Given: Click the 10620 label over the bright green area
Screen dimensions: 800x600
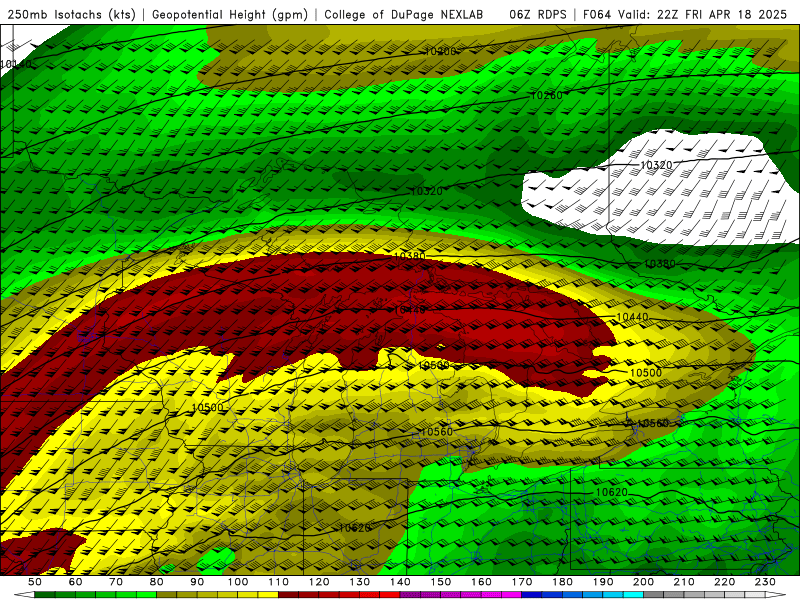Looking at the screenshot, I should [611, 492].
